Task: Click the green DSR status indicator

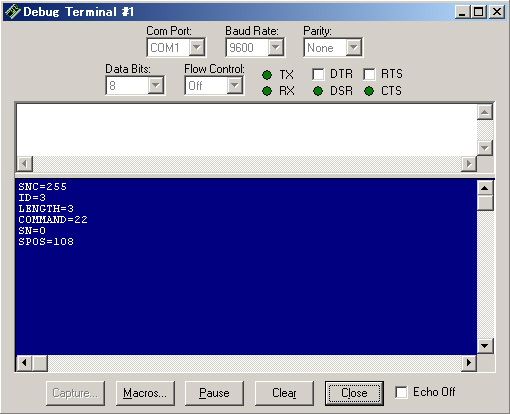Action: (x=318, y=91)
